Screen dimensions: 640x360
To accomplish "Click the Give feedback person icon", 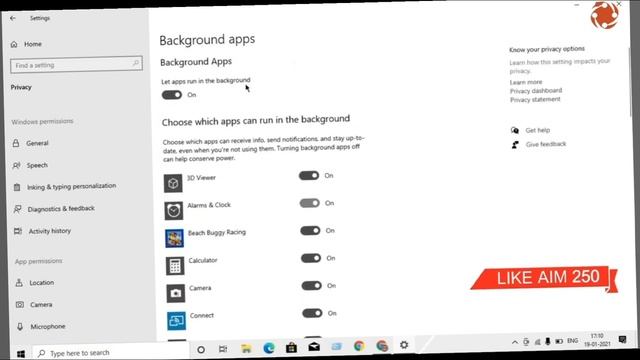I will (x=515, y=144).
